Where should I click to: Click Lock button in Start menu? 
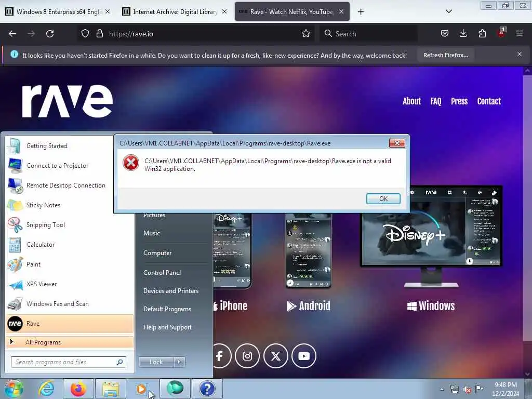[156, 362]
